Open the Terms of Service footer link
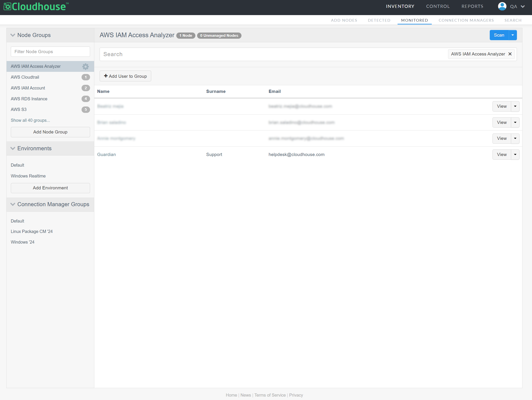This screenshot has width=532, height=400. [270, 395]
